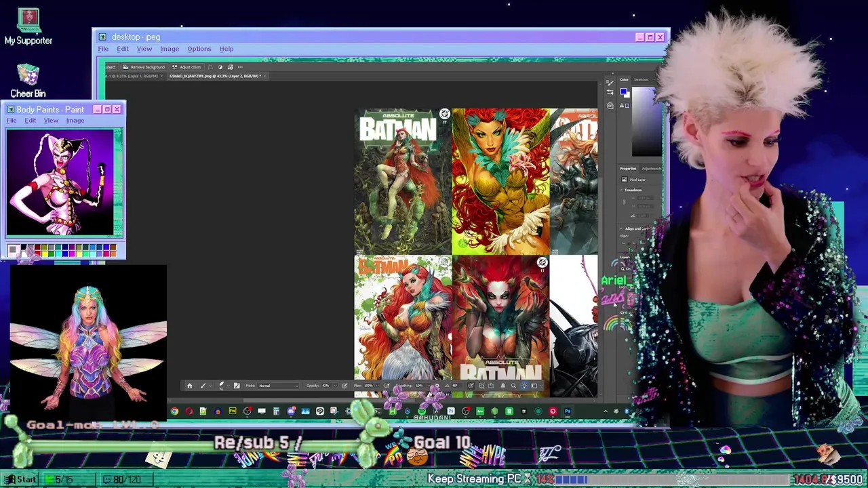Click the foreground blue color swatch
868x488 pixels.
(x=623, y=91)
